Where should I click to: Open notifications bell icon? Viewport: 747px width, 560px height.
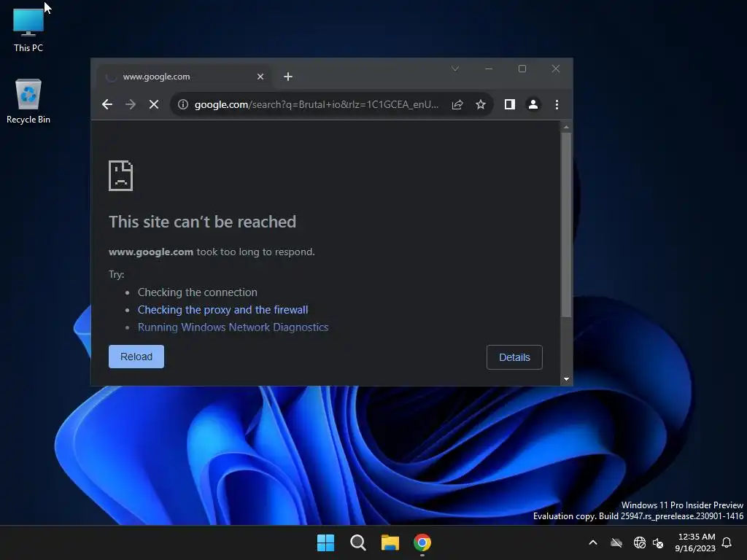(x=727, y=542)
